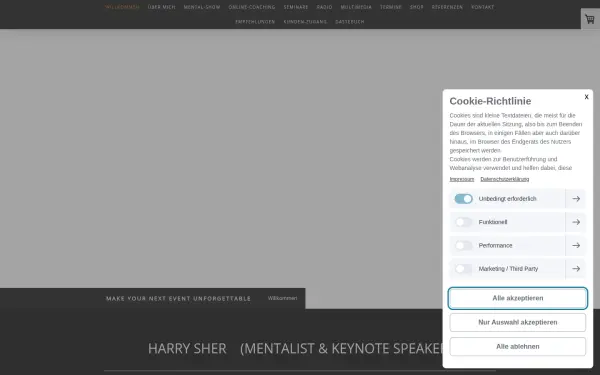Choose Nur Auswahl akzeptieren
600x375 pixels.
pos(517,322)
